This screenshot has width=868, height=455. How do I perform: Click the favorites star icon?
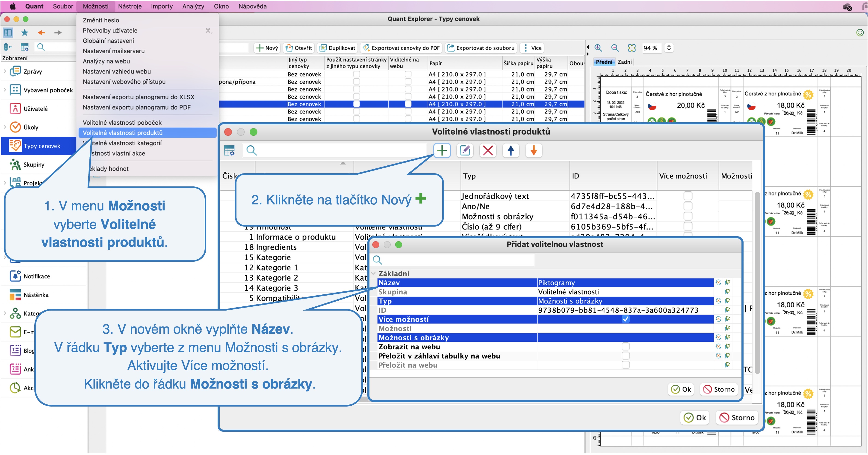coord(25,33)
